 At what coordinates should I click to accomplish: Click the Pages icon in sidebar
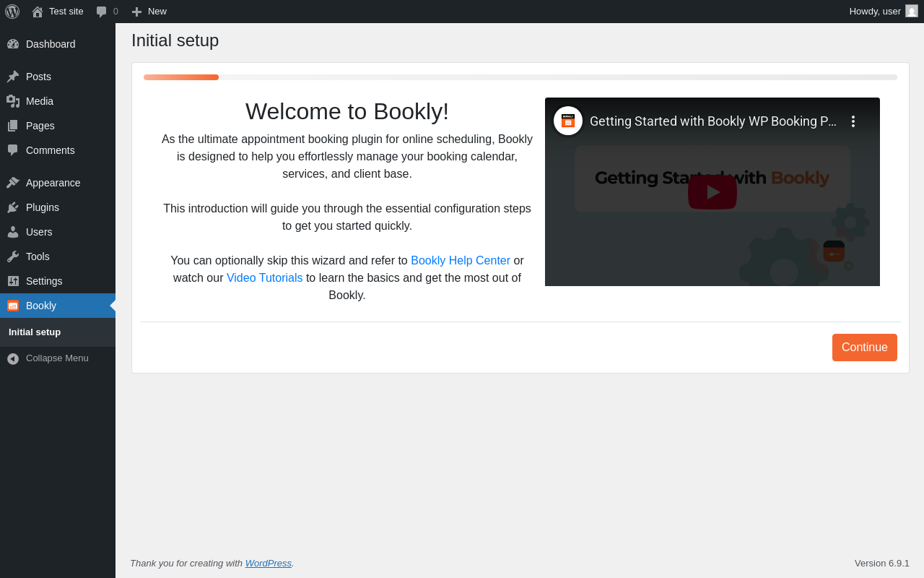coord(13,126)
